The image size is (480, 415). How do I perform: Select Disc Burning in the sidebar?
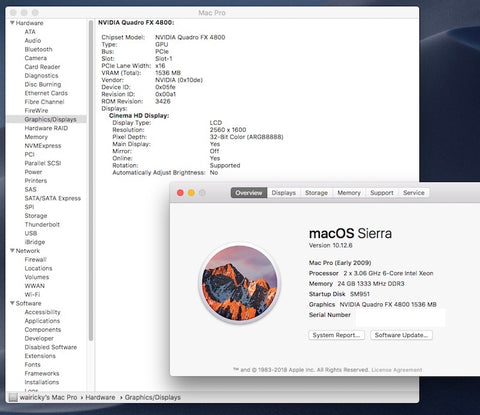(x=43, y=84)
